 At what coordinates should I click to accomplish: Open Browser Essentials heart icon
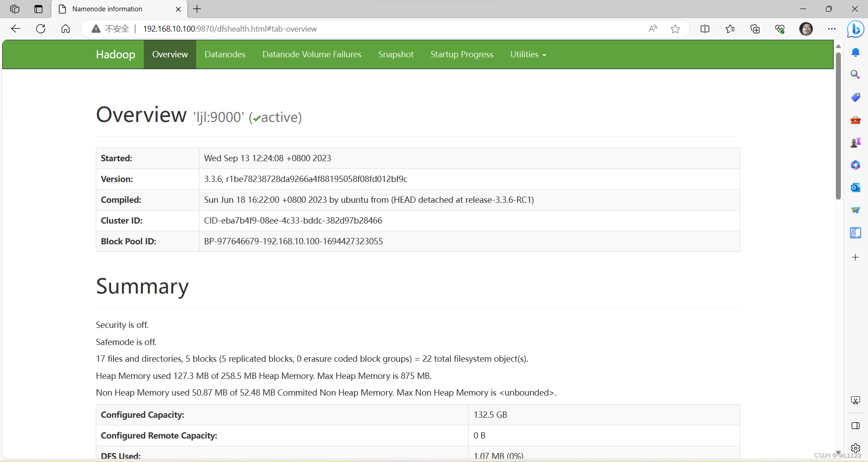(x=780, y=29)
